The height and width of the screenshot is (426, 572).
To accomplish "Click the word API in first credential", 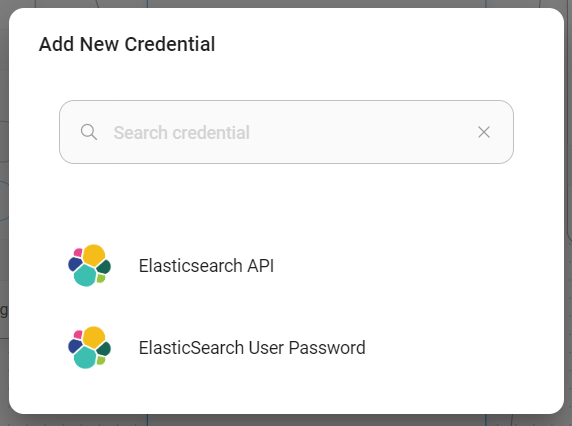I will 260,266.
